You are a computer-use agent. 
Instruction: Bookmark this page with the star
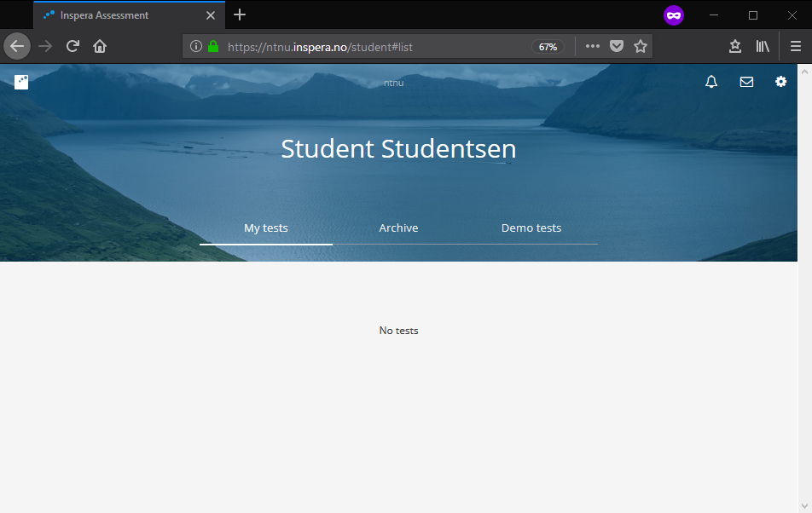(641, 47)
